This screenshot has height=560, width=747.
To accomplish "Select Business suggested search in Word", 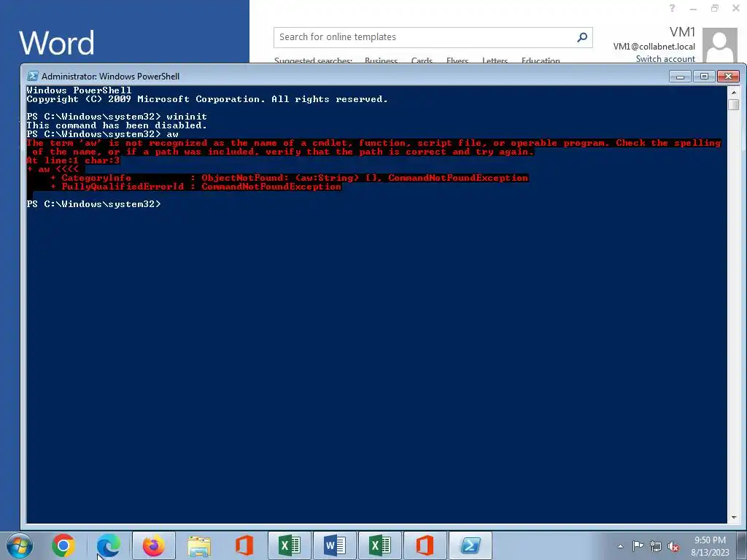I will pyautogui.click(x=381, y=61).
